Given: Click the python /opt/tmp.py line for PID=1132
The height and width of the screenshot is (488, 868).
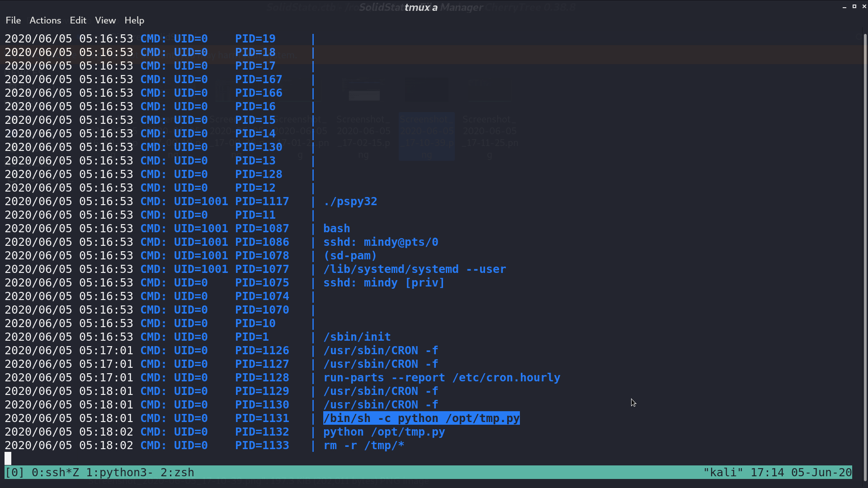Looking at the screenshot, I should [384, 432].
